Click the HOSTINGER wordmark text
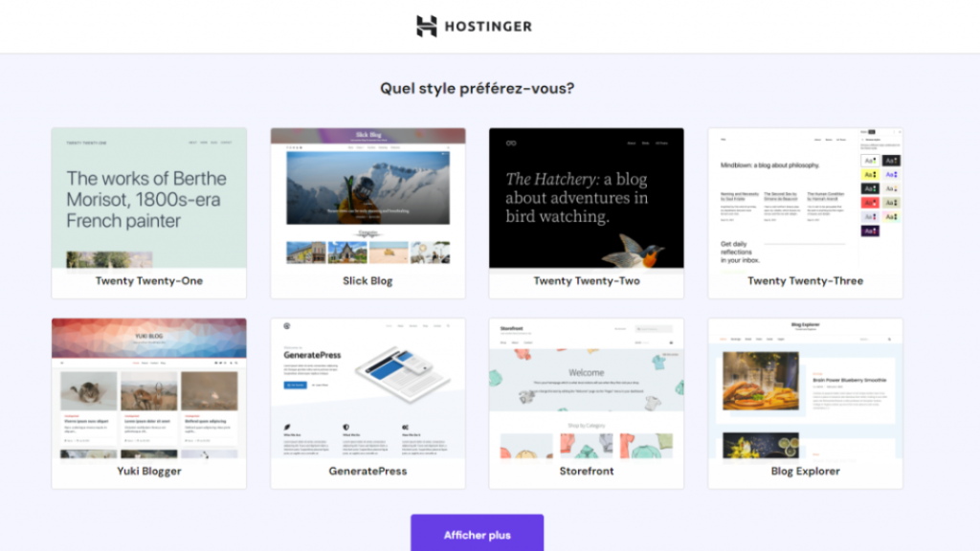The width and height of the screenshot is (980, 551). coord(488,26)
